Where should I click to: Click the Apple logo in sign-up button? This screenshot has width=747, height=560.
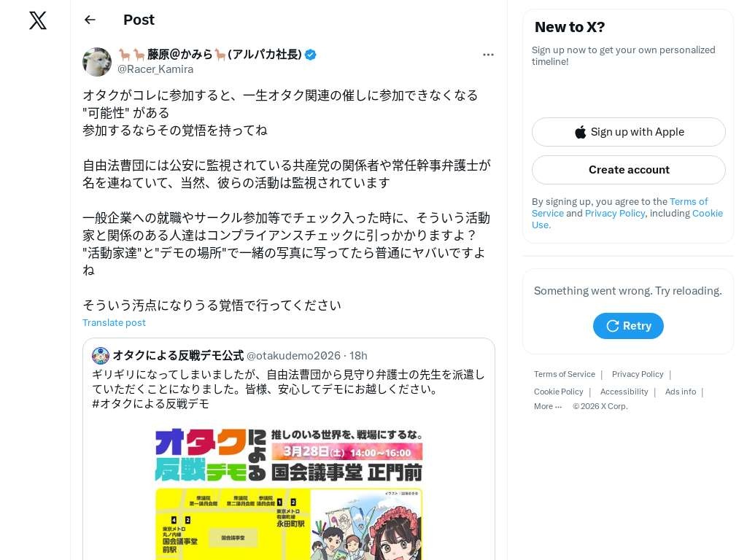click(x=580, y=132)
